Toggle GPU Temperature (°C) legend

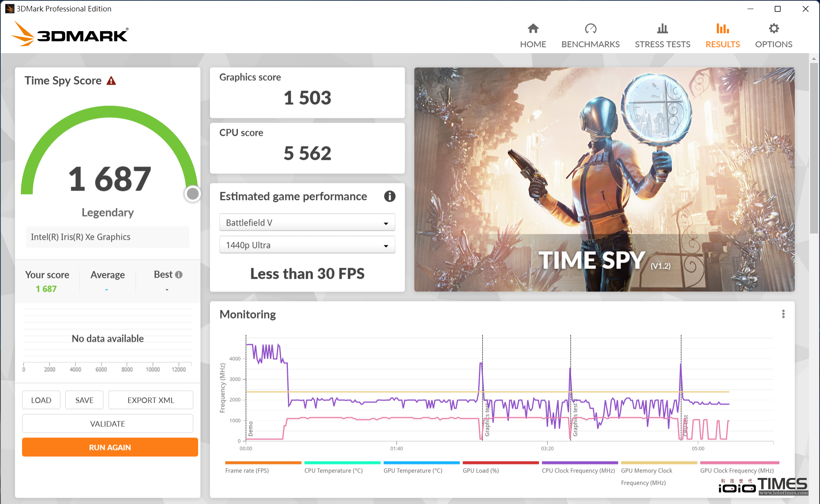(421, 467)
